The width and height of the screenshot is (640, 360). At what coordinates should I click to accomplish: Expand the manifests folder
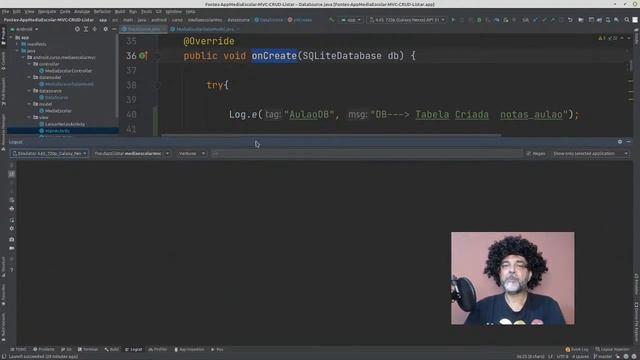(17, 44)
